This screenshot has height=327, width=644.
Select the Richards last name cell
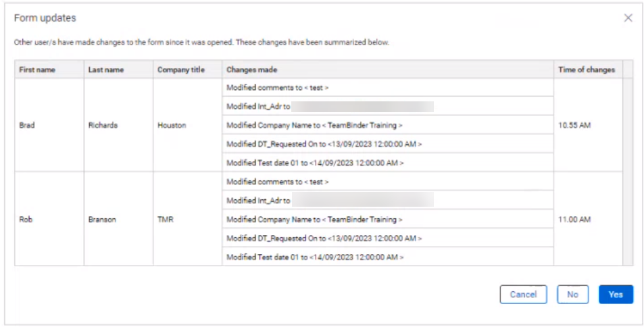119,125
